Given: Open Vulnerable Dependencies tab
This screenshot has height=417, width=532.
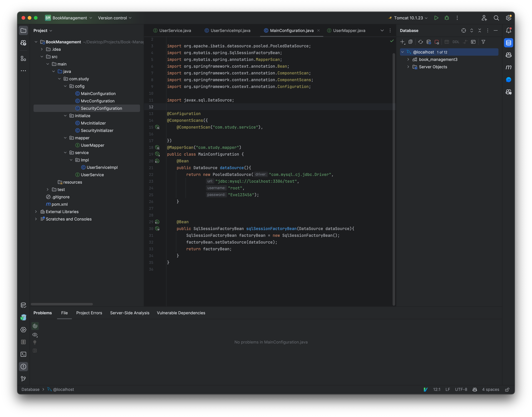Looking at the screenshot, I should point(181,313).
